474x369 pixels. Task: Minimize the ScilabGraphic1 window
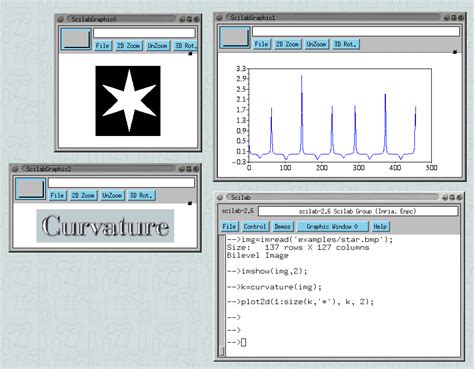click(447, 18)
